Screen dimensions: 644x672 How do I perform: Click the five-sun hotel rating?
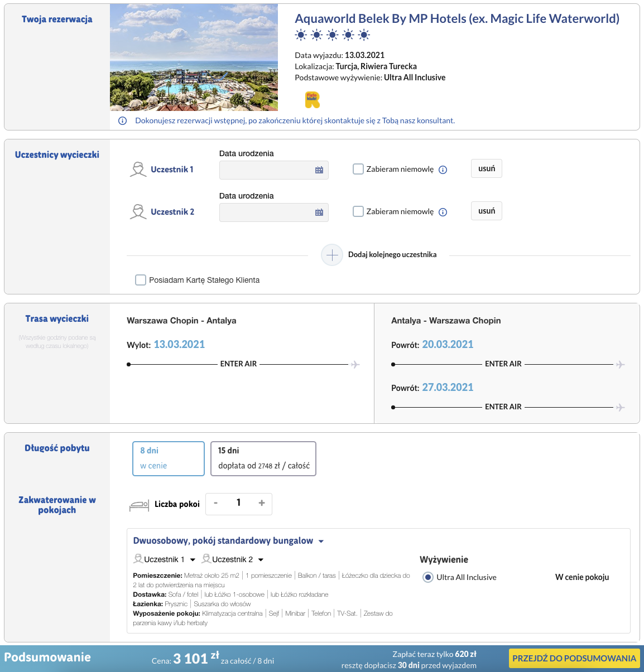333,35
